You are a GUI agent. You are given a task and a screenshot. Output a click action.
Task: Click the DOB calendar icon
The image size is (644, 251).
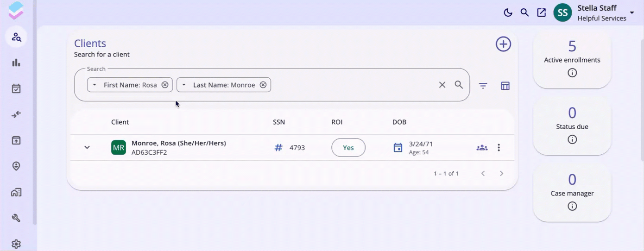click(x=398, y=148)
